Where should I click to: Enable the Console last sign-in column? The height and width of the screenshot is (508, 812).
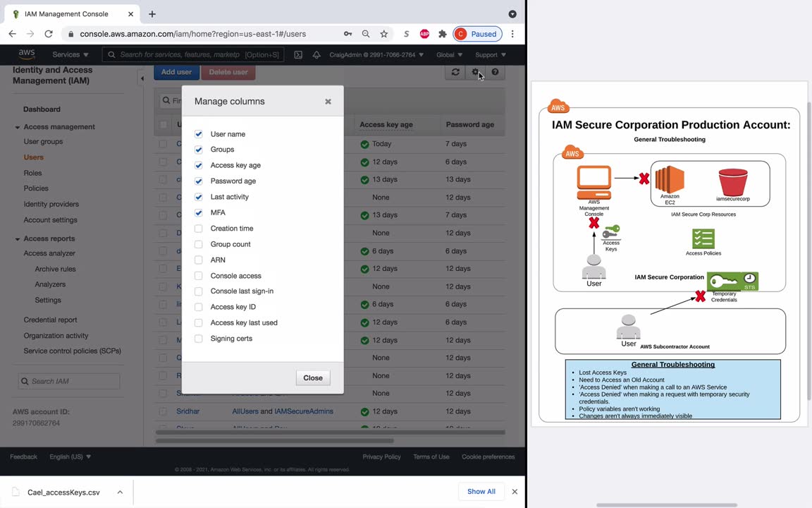[198, 291]
